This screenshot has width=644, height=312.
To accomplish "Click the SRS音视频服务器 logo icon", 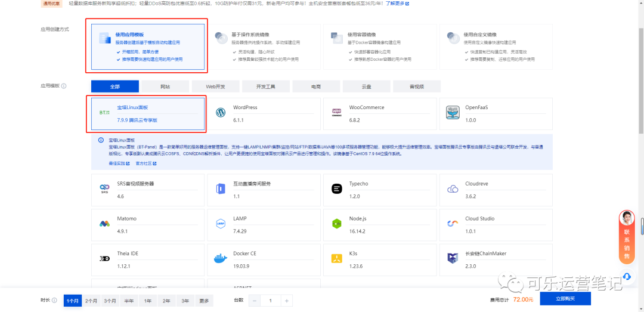I will [105, 189].
